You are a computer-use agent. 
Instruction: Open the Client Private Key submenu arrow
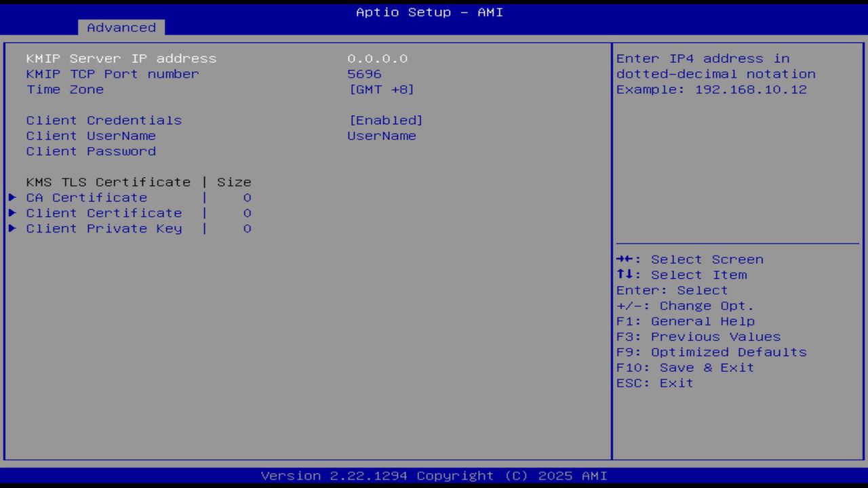[x=12, y=228]
